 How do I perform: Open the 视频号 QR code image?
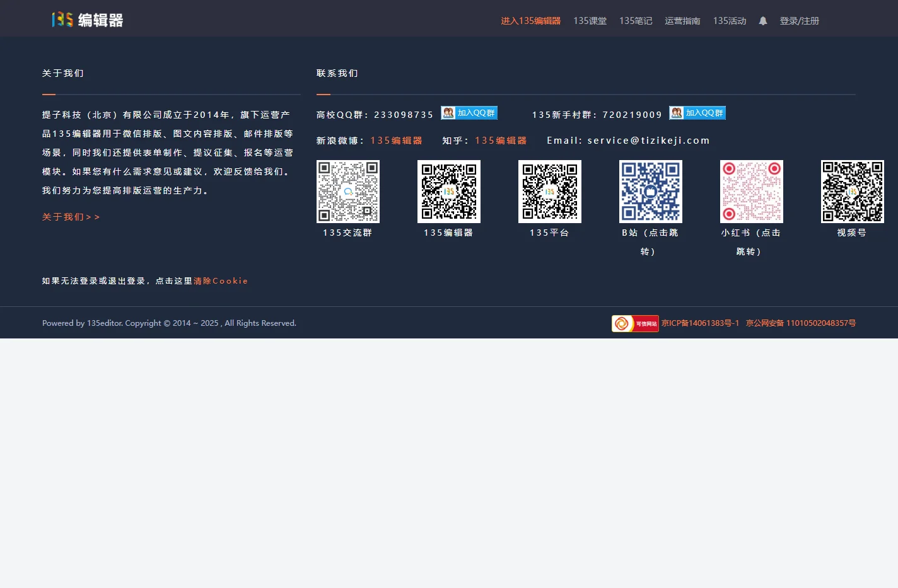(x=853, y=192)
